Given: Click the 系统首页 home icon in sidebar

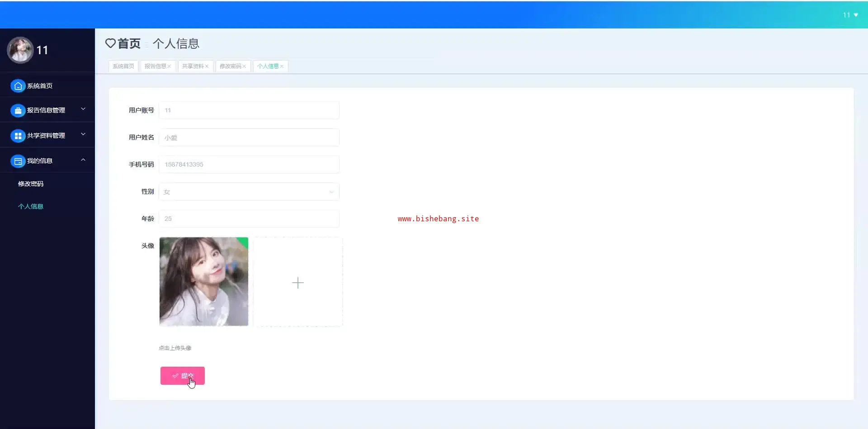Looking at the screenshot, I should pos(18,86).
